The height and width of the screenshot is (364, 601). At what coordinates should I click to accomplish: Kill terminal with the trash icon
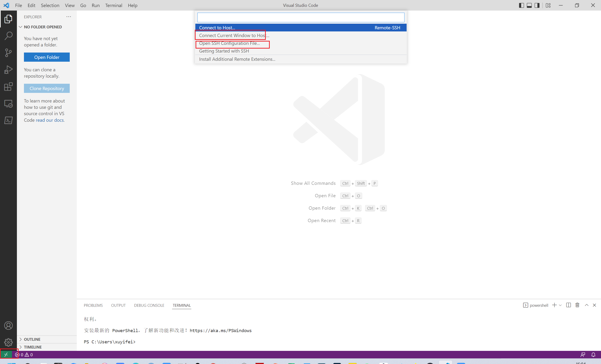click(x=577, y=305)
